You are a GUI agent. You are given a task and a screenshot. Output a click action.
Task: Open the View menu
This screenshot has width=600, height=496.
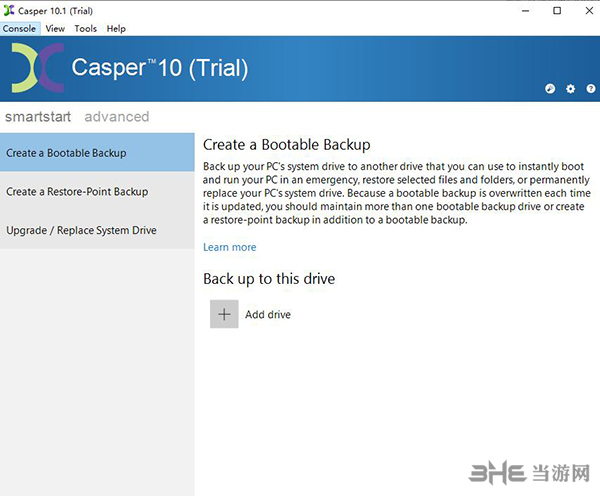click(55, 29)
